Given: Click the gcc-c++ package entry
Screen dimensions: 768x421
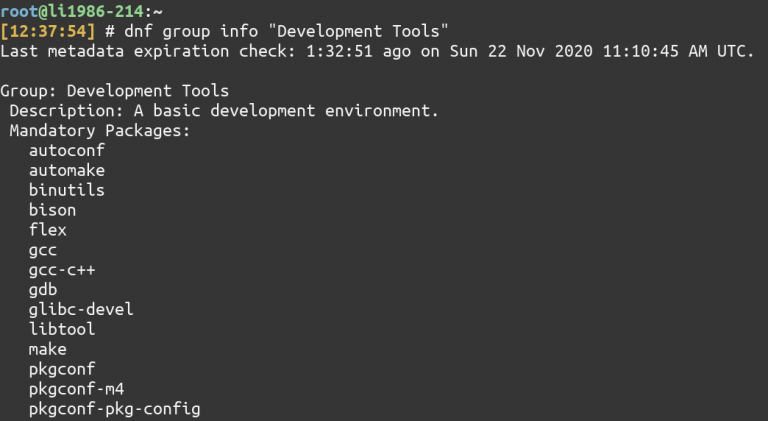Looking at the screenshot, I should [x=62, y=270].
